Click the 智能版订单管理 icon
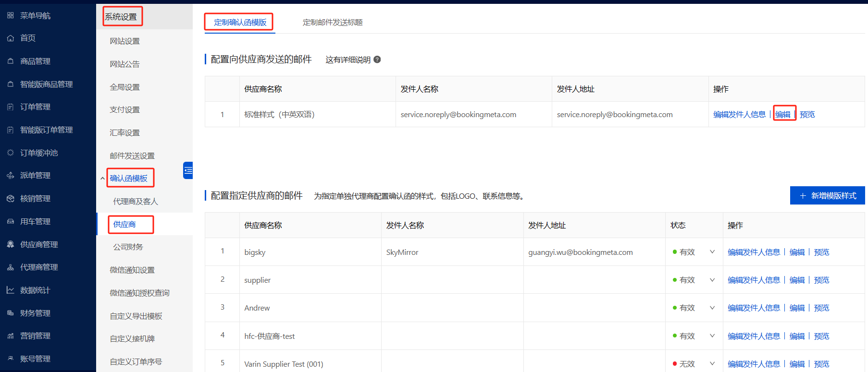Image resolution: width=868 pixels, height=372 pixels. [11, 130]
